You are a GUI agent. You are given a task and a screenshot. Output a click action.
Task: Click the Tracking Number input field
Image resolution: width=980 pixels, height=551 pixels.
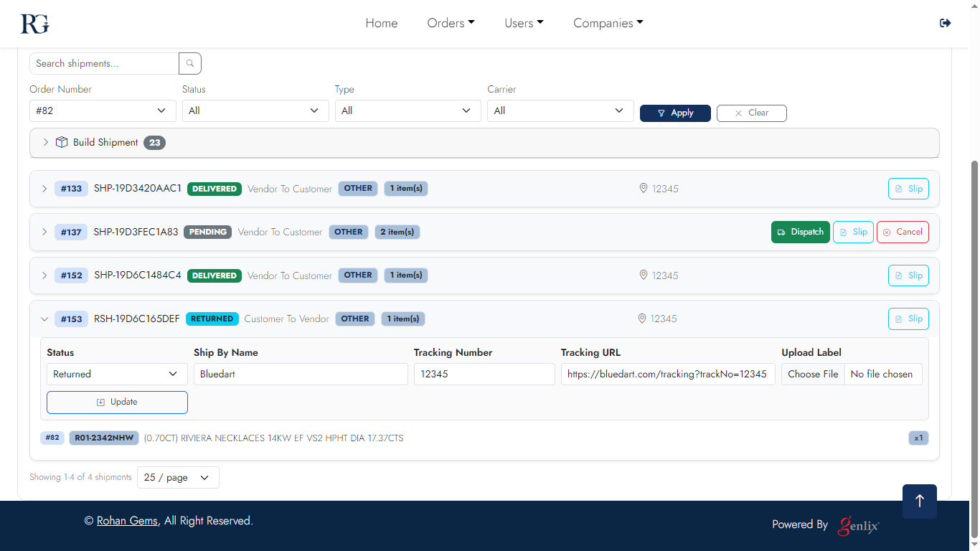coord(484,374)
